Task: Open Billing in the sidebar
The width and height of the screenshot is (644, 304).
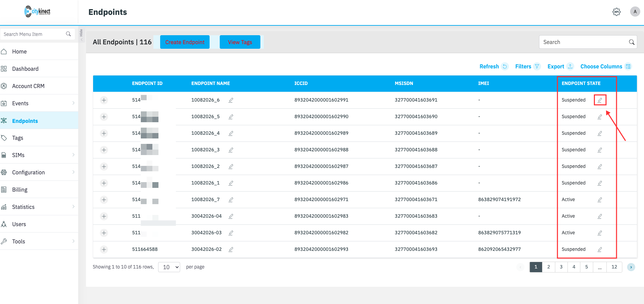Action: pyautogui.click(x=39, y=190)
